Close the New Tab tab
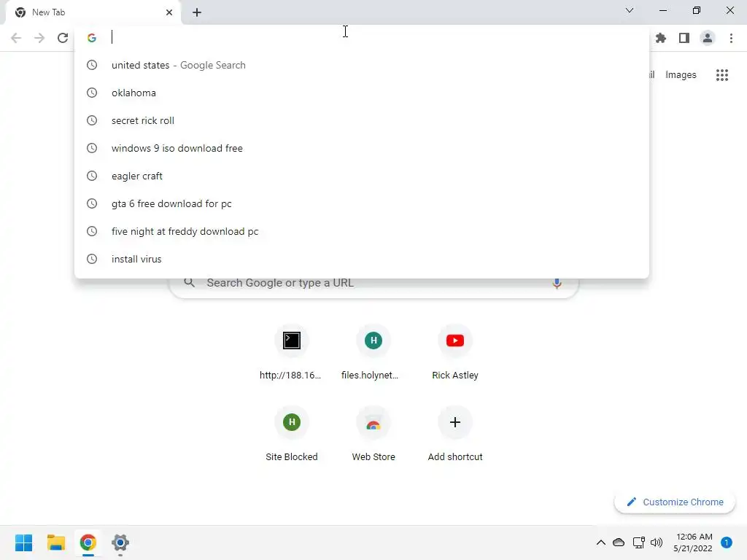 (169, 12)
